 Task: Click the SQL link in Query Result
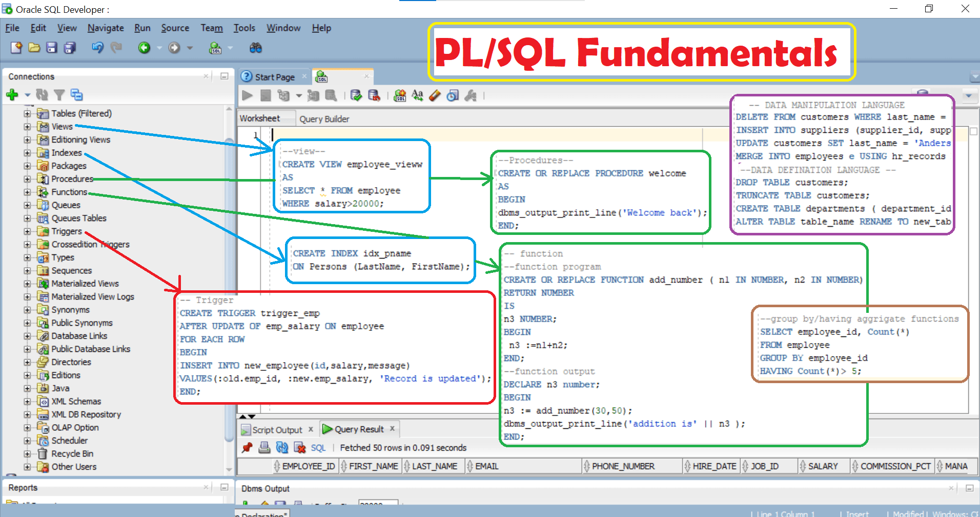click(x=318, y=448)
